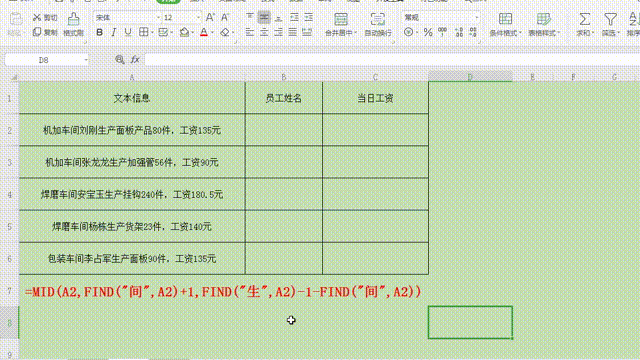Viewport: 640px width, 360px height.
Task: Toggle Italic formatting
Action: 113,32
